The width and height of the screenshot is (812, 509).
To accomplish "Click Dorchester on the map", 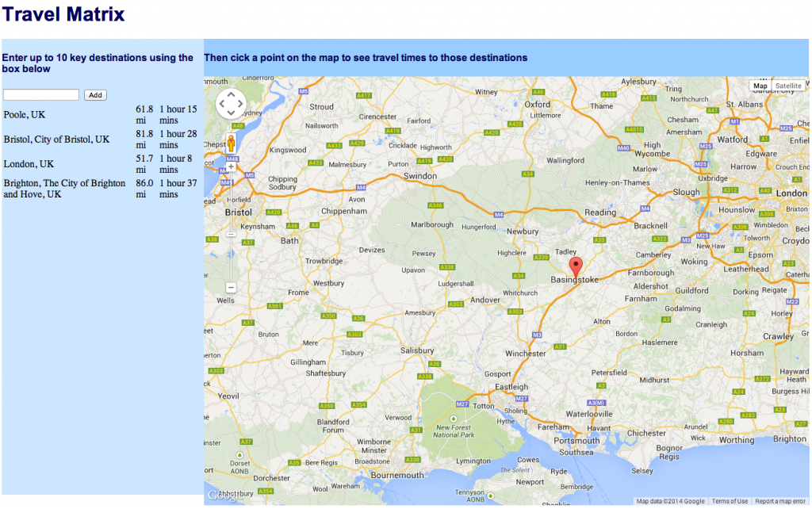I will [x=271, y=478].
